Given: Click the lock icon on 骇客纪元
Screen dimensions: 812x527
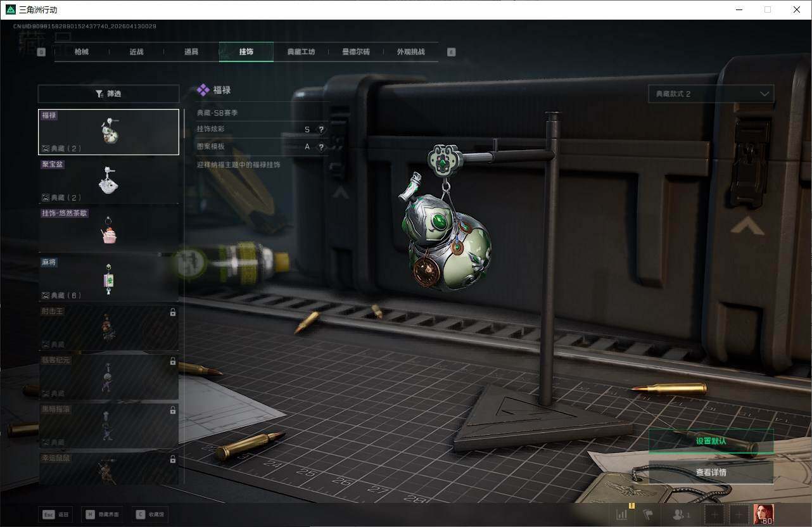Looking at the screenshot, I should tap(173, 361).
